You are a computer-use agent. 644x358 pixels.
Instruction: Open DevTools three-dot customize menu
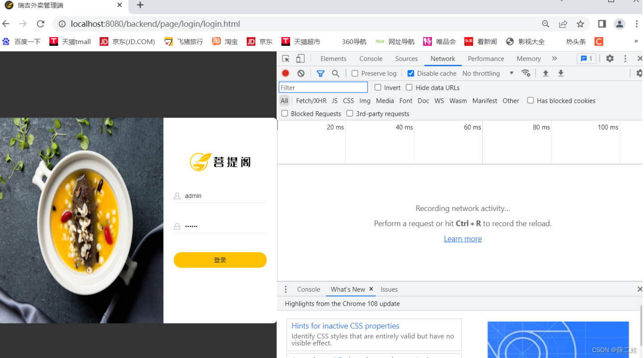click(x=625, y=59)
